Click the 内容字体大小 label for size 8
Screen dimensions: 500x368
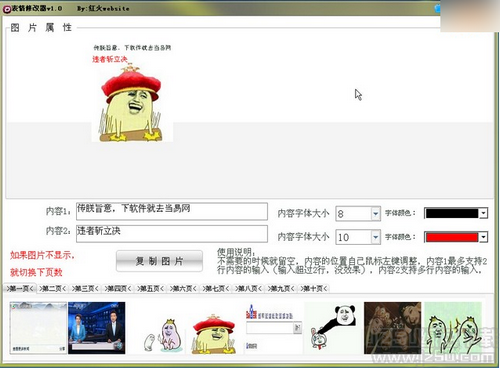pyautogui.click(x=303, y=213)
